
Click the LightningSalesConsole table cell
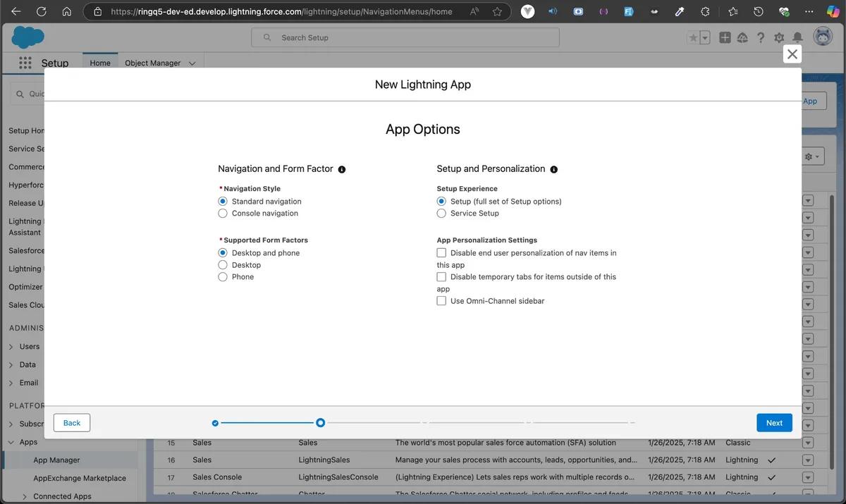pos(338,477)
